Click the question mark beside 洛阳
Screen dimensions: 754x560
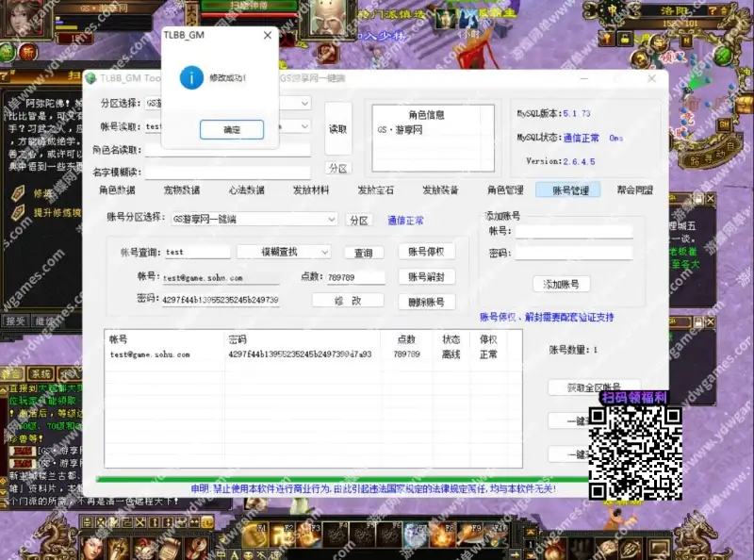[713, 10]
